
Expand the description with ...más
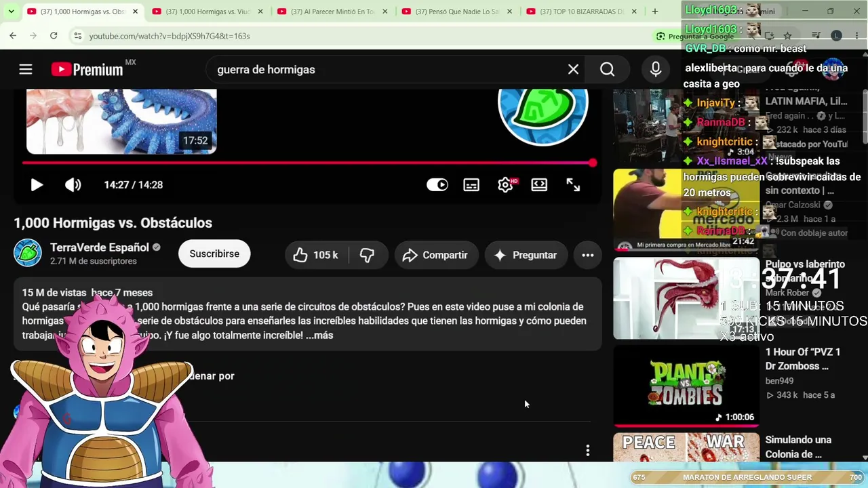(319, 335)
